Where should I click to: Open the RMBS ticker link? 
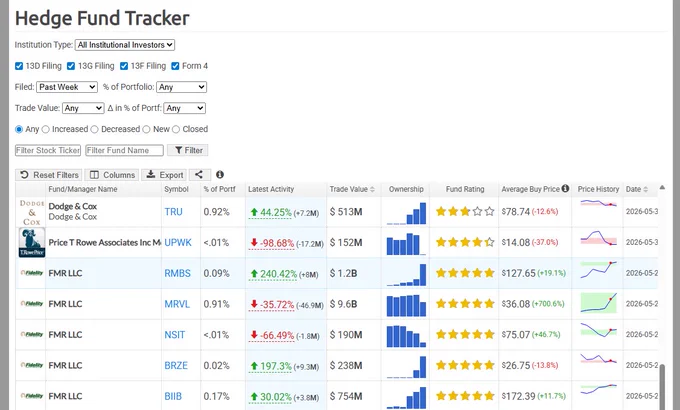(x=177, y=273)
